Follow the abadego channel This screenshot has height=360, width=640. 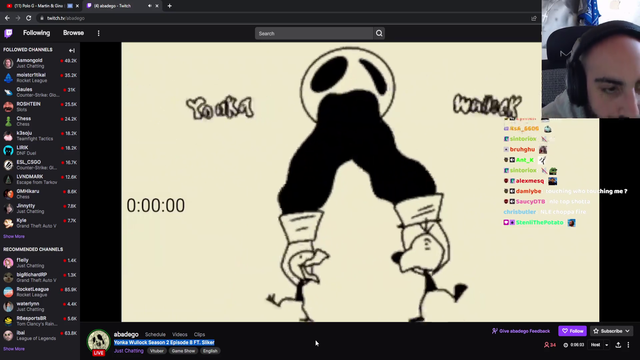point(572,331)
